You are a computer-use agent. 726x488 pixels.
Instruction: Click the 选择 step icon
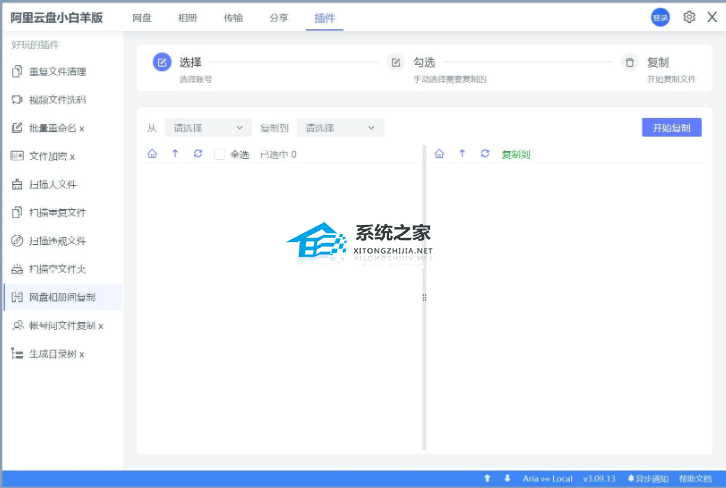coord(162,62)
